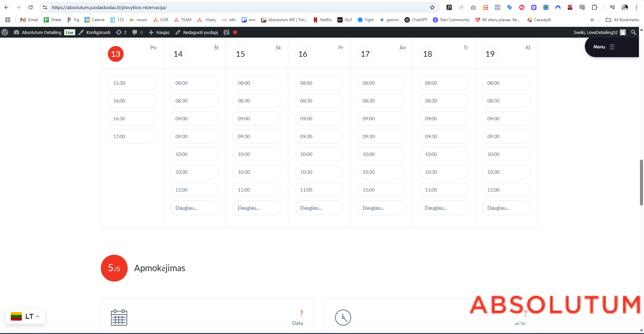Image resolution: width=644 pixels, height=334 pixels.
Task: Click the browser reload page icon
Action: coord(31,7)
